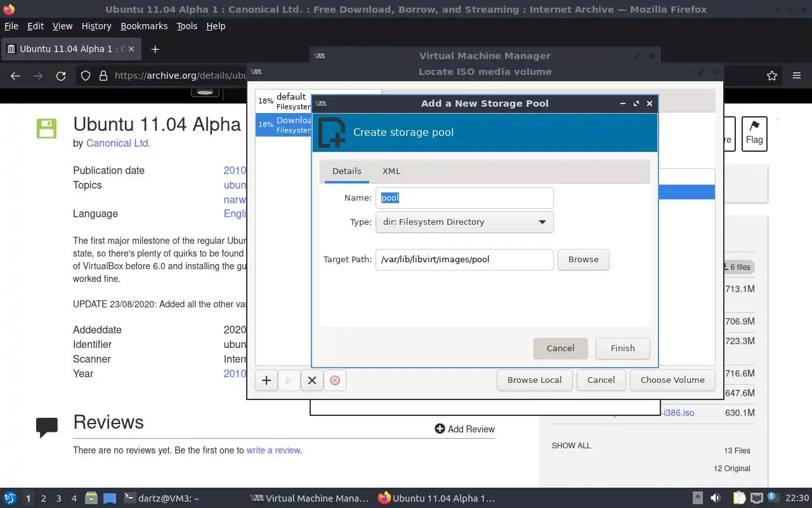Image resolution: width=812 pixels, height=508 pixels.
Task: Bookmark page with star icon
Action: (772, 76)
